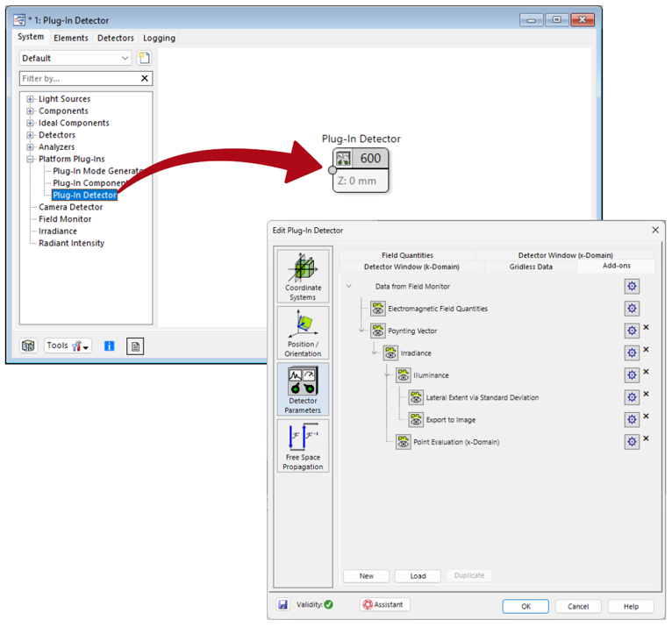Open the Coordinate Systems page
This screenshot has height=627, width=672.
(x=303, y=274)
